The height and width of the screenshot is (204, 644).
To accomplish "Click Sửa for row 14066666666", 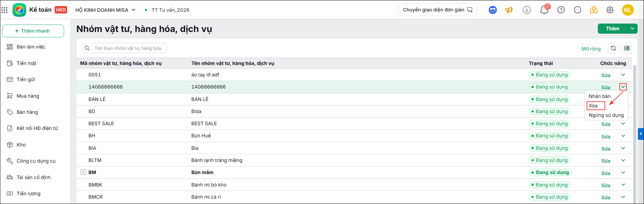I will click(606, 88).
